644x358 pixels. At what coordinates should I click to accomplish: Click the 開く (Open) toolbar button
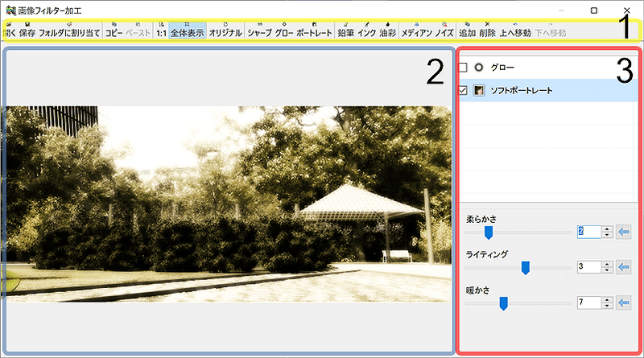pos(9,31)
